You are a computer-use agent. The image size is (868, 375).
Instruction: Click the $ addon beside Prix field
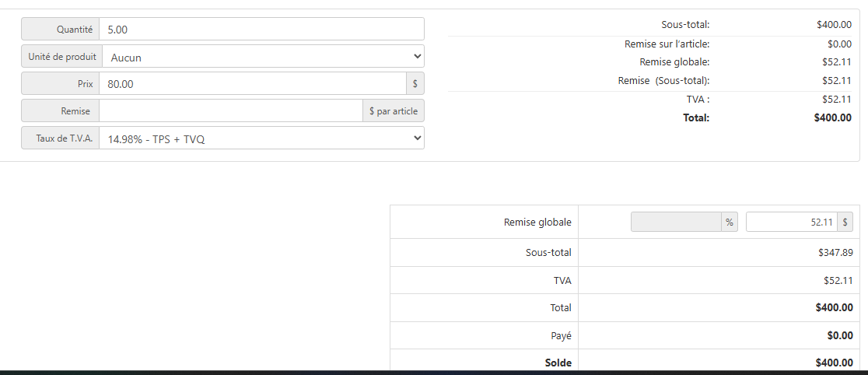[415, 84]
